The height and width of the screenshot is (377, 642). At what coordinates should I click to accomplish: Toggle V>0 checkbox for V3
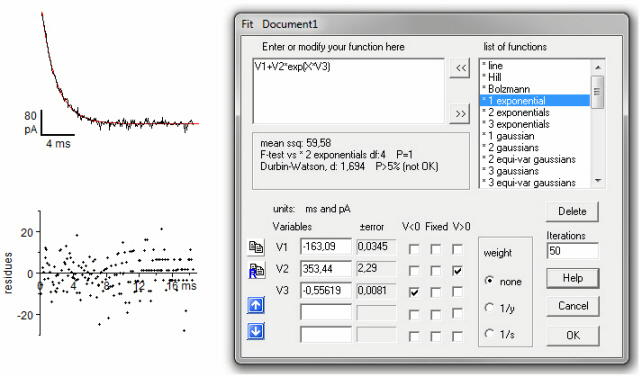click(457, 292)
